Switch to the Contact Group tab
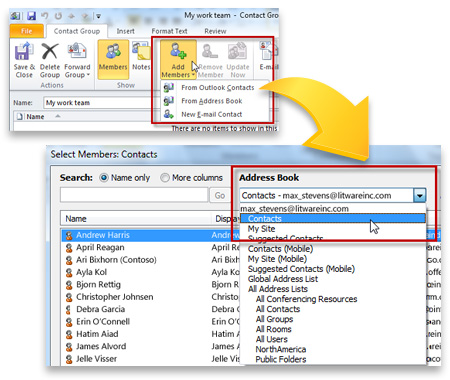Image resolution: width=450 pixels, height=380 pixels. point(77,31)
